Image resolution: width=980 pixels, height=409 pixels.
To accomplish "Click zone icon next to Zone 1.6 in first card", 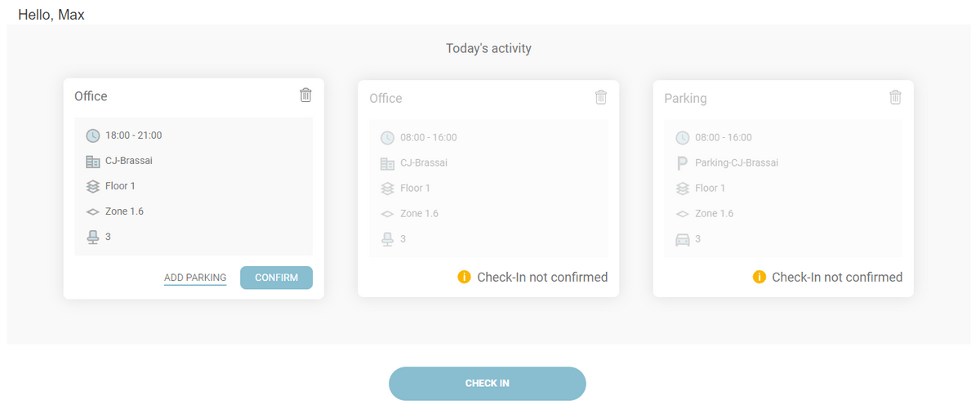I will point(93,211).
